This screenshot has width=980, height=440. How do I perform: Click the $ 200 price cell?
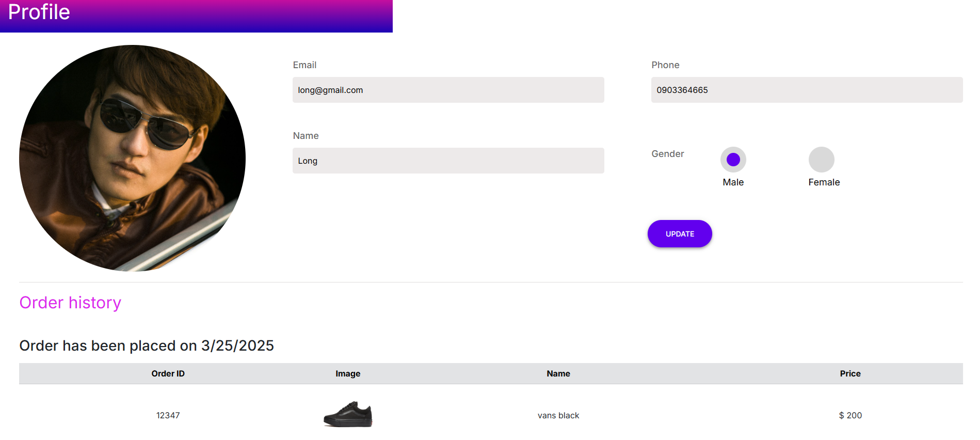850,415
